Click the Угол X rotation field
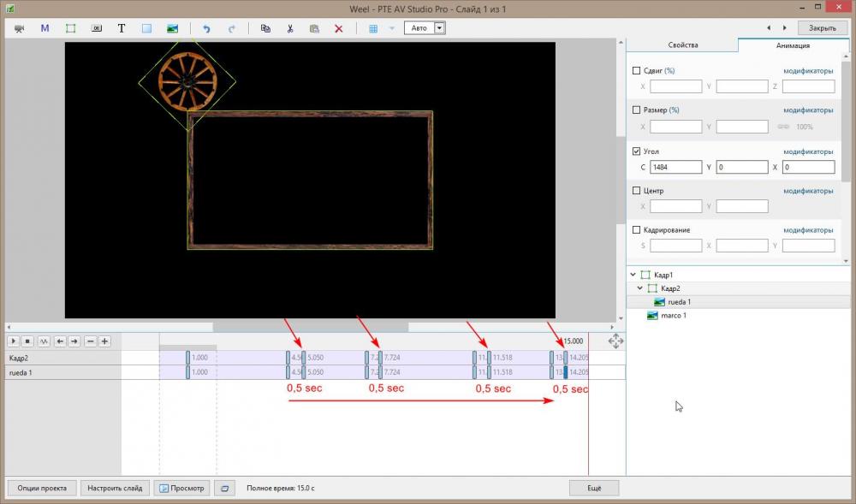The image size is (856, 504). (808, 167)
